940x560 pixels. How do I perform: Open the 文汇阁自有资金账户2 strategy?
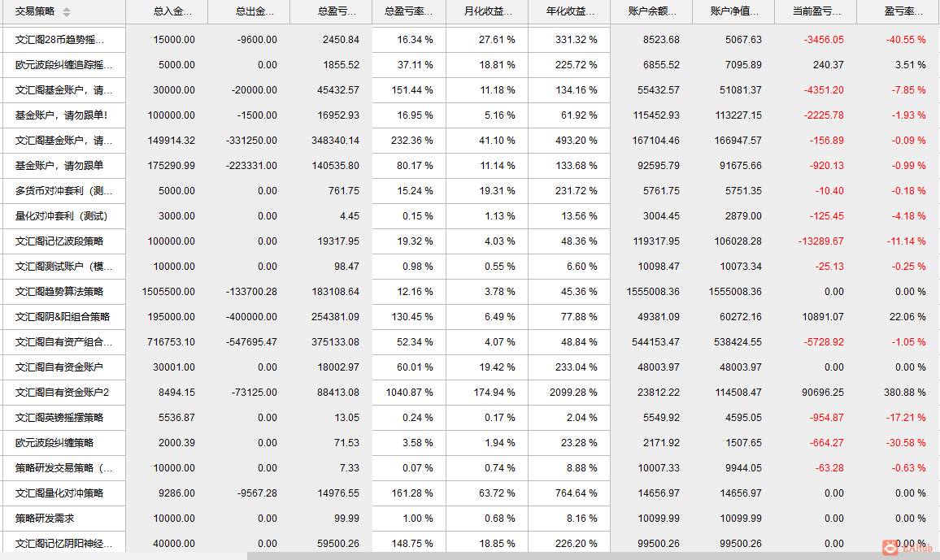(x=62, y=393)
